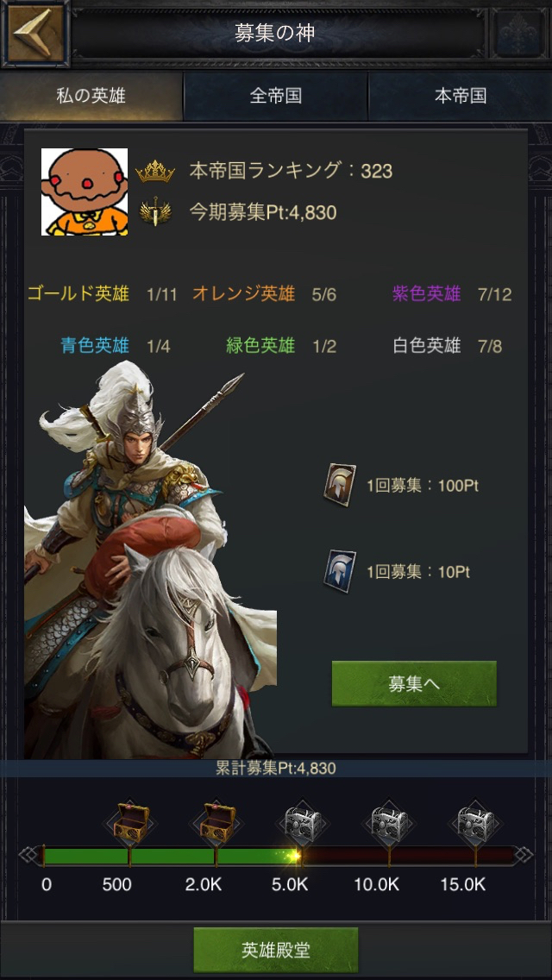The width and height of the screenshot is (552, 980).
Task: Switch to the 全帝国 tab
Action: click(276, 96)
